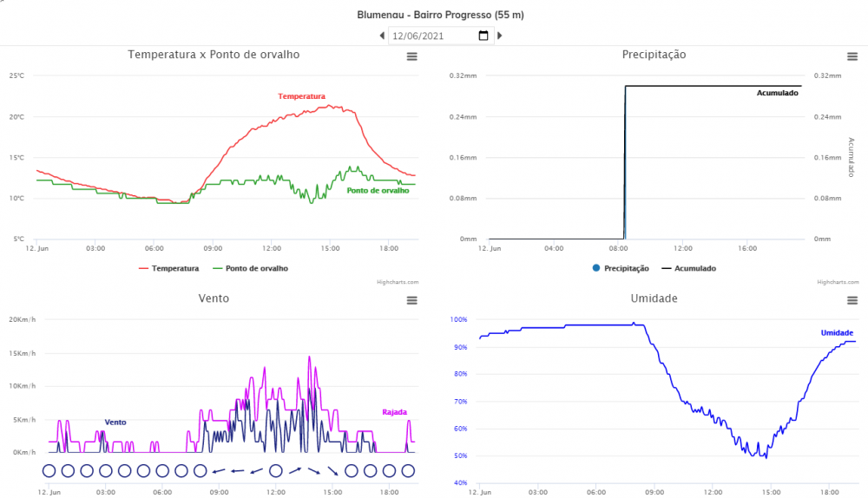Open the Umidade chart context menu
This screenshot has width=868, height=498.
pyautogui.click(x=851, y=300)
